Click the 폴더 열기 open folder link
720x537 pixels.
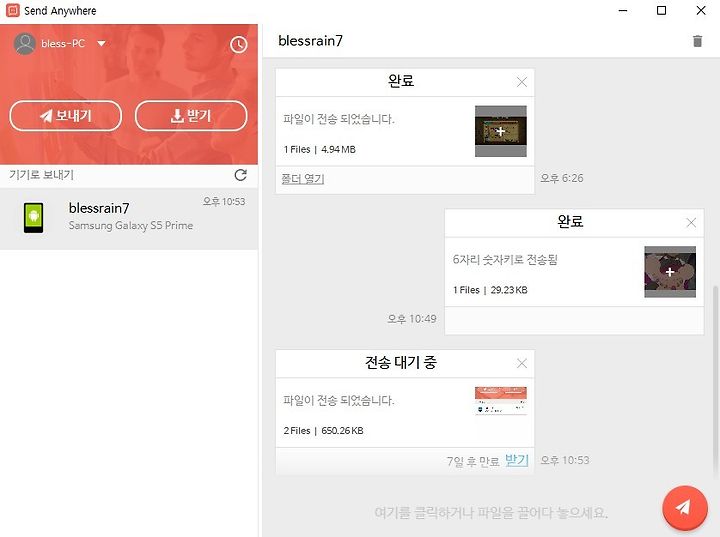pos(303,179)
